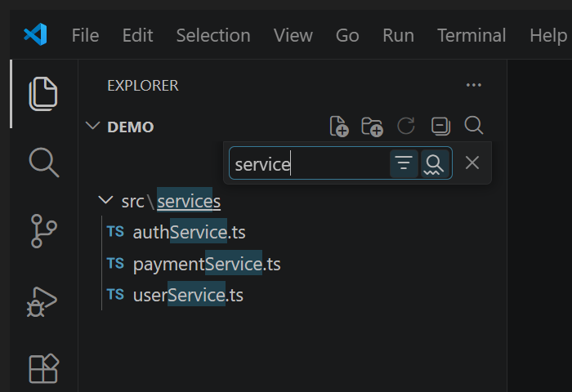Screen dimensions: 572x392
Task: Click the VS Code logo icon
Action: (35, 34)
